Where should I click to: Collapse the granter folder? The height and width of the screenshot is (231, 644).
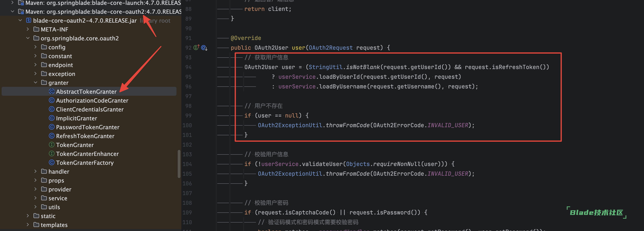coord(36,83)
